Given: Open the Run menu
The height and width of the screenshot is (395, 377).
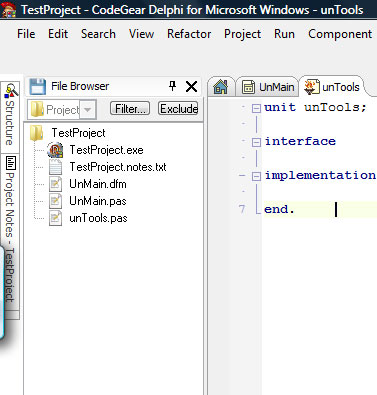Looking at the screenshot, I should click(284, 34).
